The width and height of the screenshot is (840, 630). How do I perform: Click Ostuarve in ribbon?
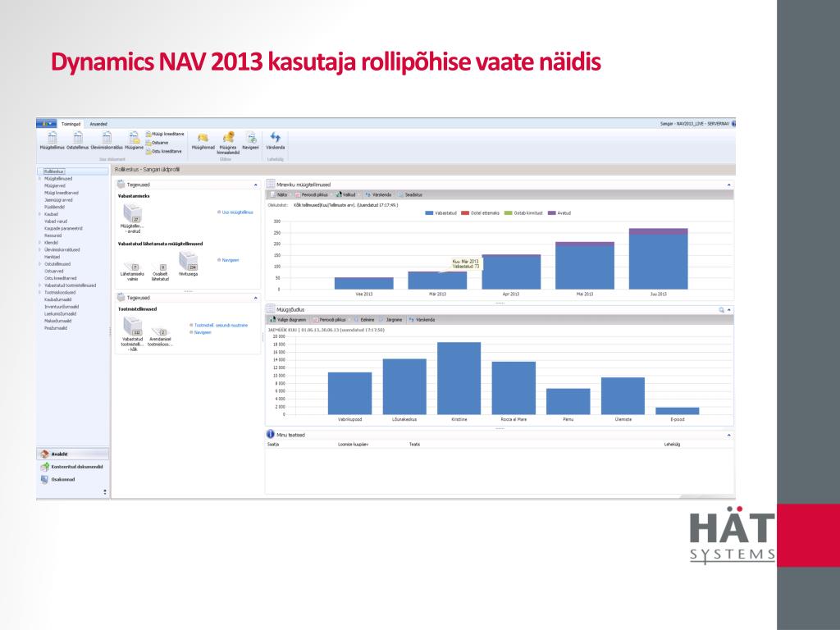point(157,143)
